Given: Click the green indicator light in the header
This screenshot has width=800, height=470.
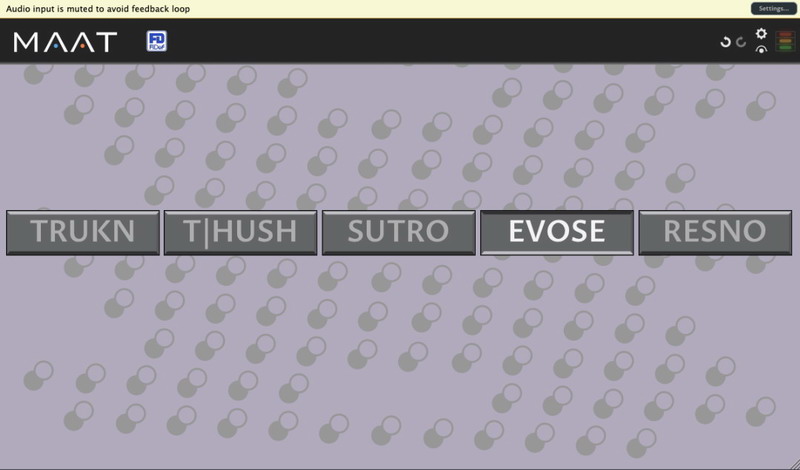Looking at the screenshot, I should tap(783, 48).
